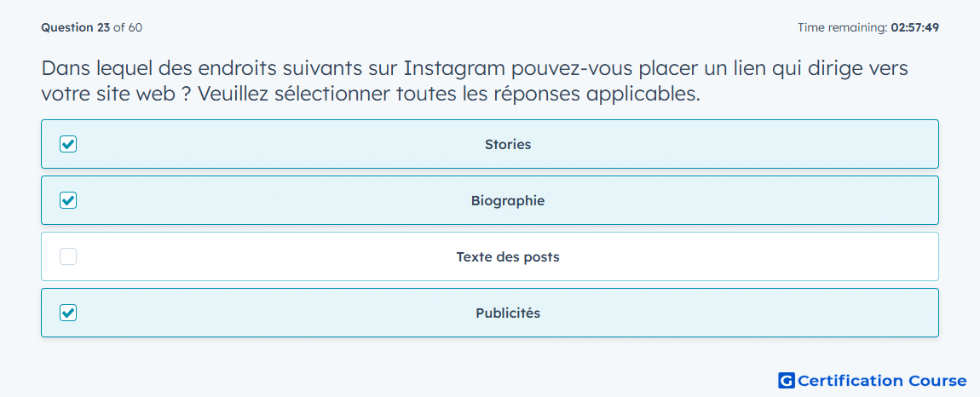Click the Time remaining label

tap(842, 27)
